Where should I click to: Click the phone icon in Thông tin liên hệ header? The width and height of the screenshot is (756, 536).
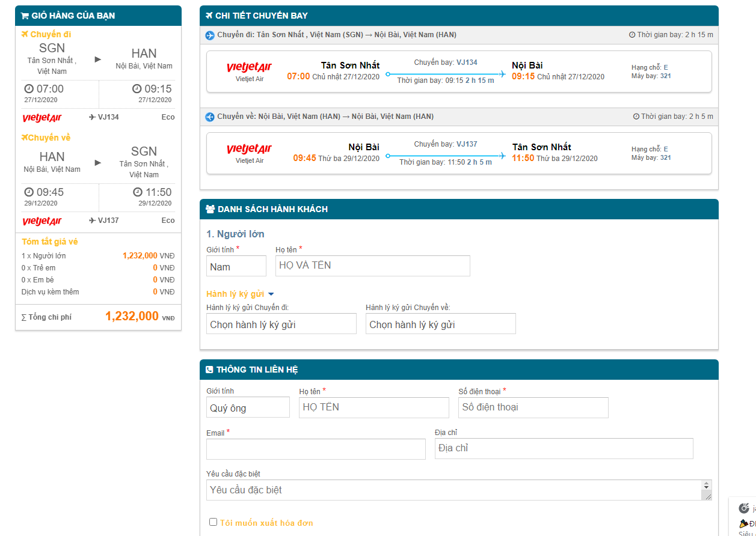(209, 370)
